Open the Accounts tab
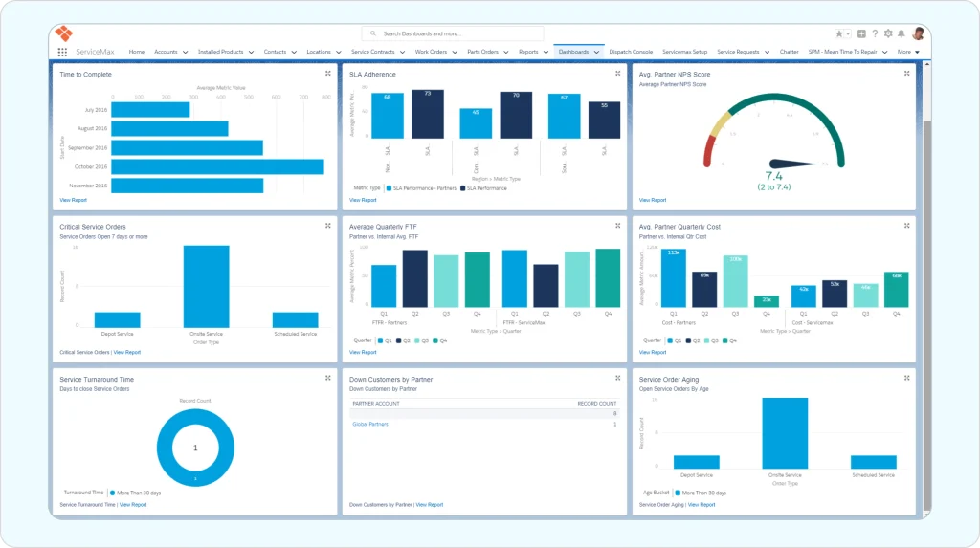Image resolution: width=980 pixels, height=548 pixels. click(166, 52)
